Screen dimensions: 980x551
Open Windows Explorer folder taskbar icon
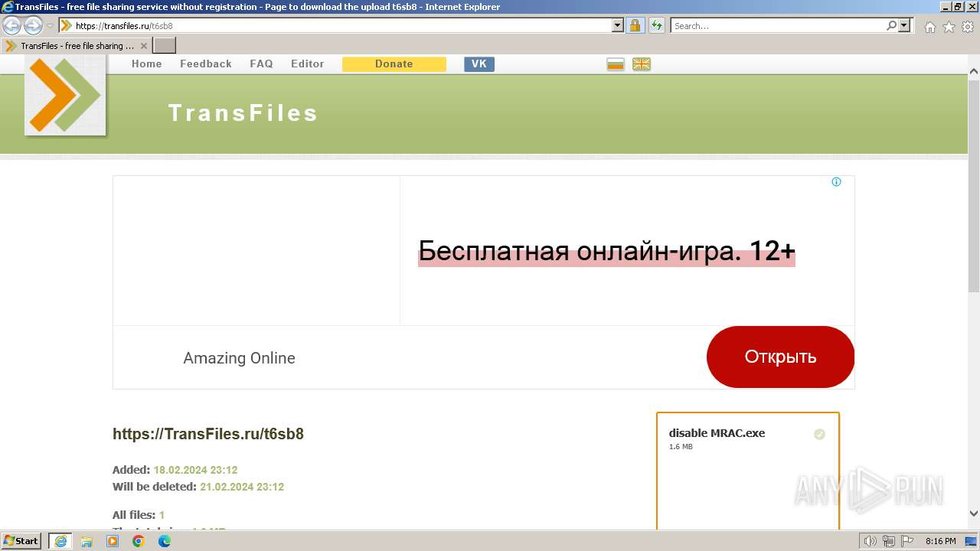pos(87,541)
